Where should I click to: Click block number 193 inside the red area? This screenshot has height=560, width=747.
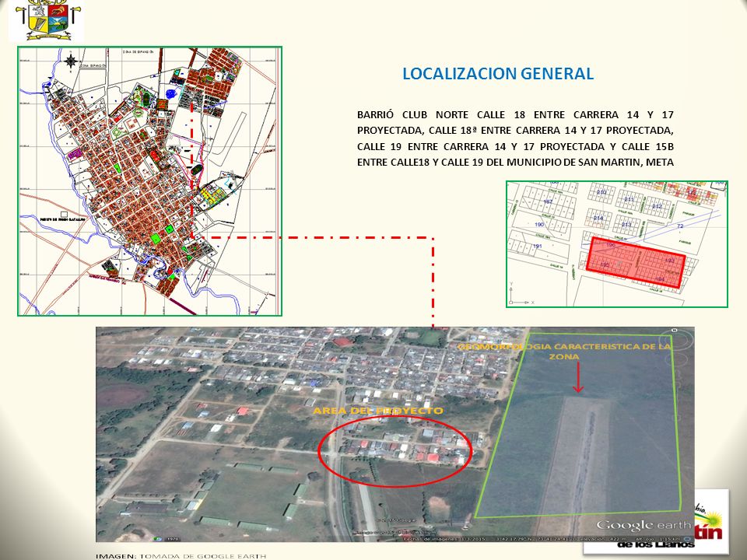coord(669,261)
